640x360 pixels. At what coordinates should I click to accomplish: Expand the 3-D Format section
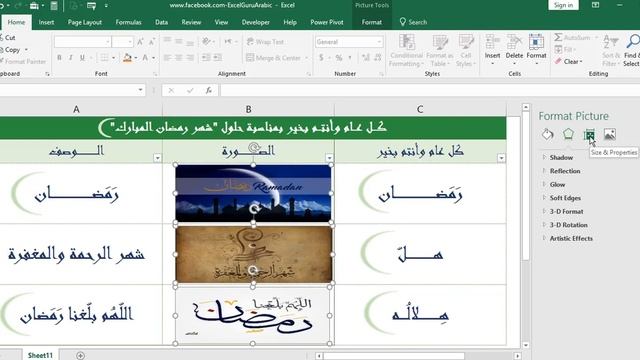tap(566, 211)
